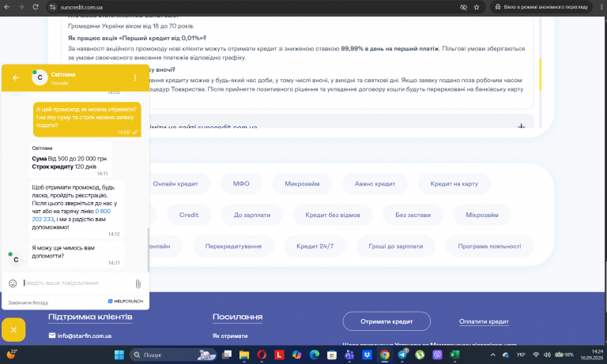Select 'Програма лояльності' tag
Viewport: 607px width, 364px height.
tap(489, 246)
